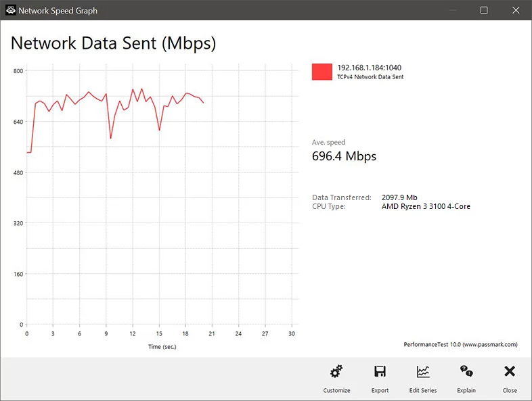Click the PassMark app icon in title bar
Screen dimensions: 532x401
(11, 10)
